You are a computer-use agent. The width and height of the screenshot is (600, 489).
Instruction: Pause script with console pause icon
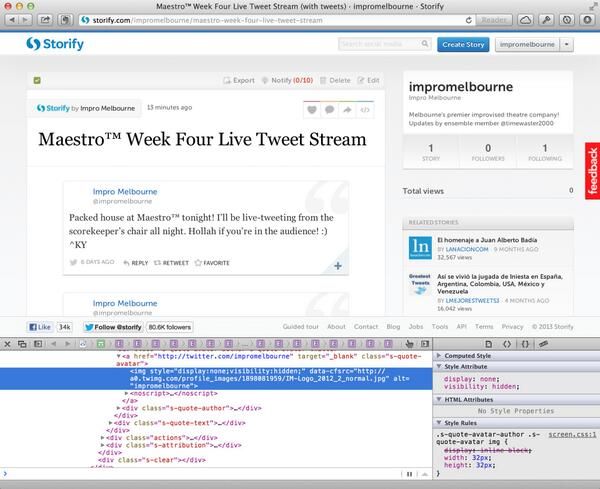(409, 474)
